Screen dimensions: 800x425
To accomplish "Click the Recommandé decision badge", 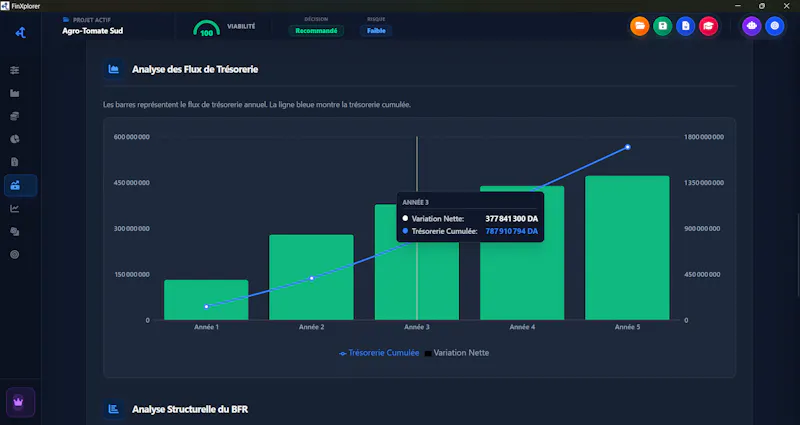I will coord(316,31).
